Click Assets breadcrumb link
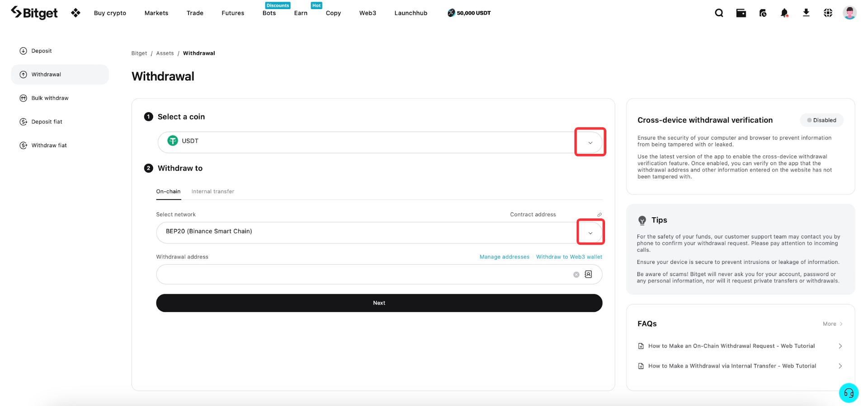Image resolution: width=868 pixels, height=406 pixels. (x=165, y=53)
